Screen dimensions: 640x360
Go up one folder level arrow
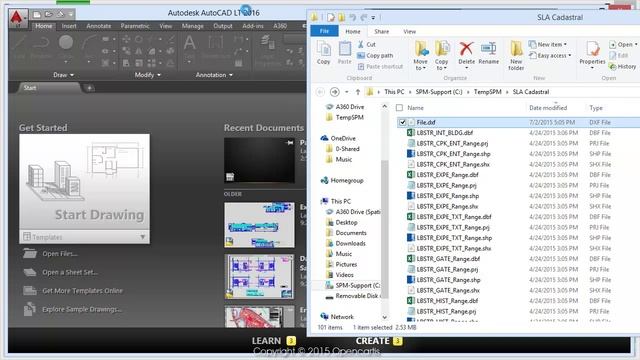[x=358, y=92]
